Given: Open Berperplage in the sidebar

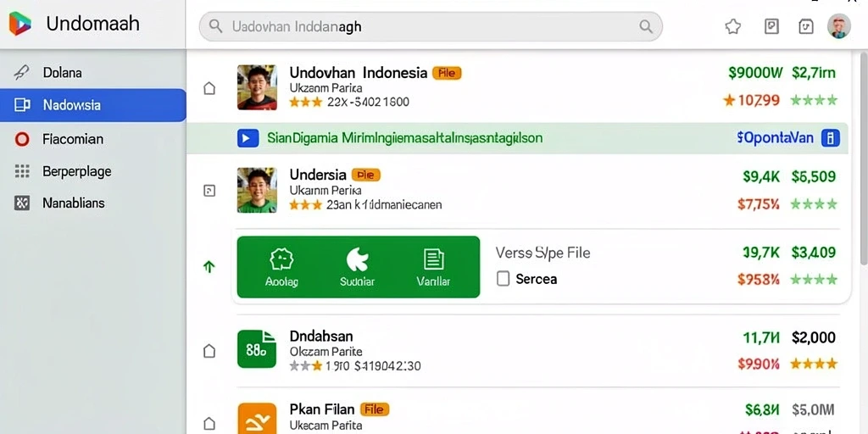Looking at the screenshot, I should pos(93,171).
